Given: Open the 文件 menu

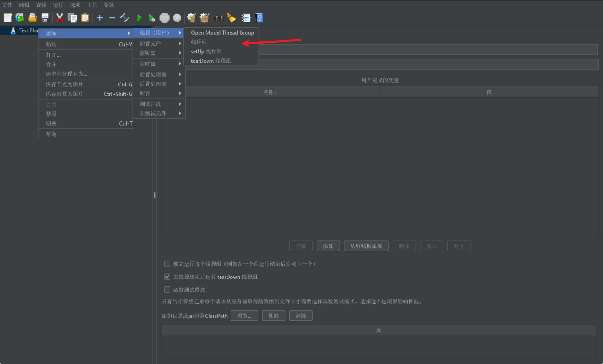Looking at the screenshot, I should click(x=7, y=5).
